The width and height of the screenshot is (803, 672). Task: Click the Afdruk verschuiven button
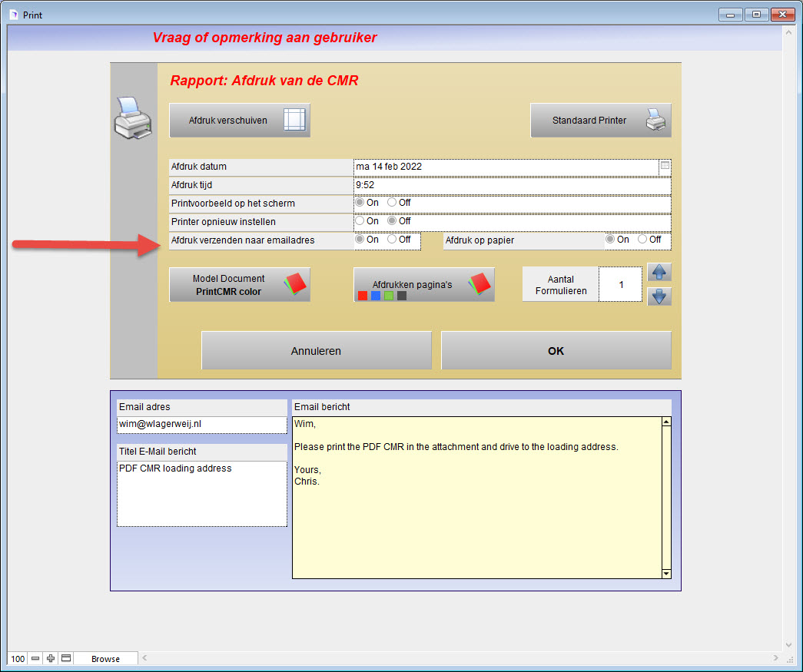pos(240,121)
